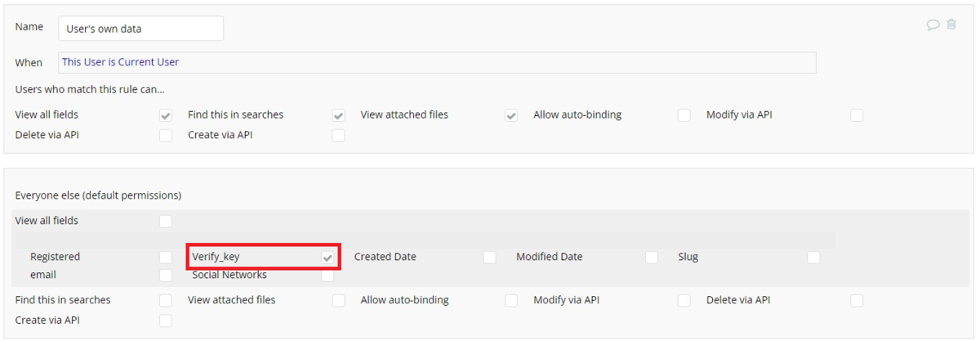This screenshot has height=341, width=980.
Task: Edit the rule Name field
Action: 141,29
